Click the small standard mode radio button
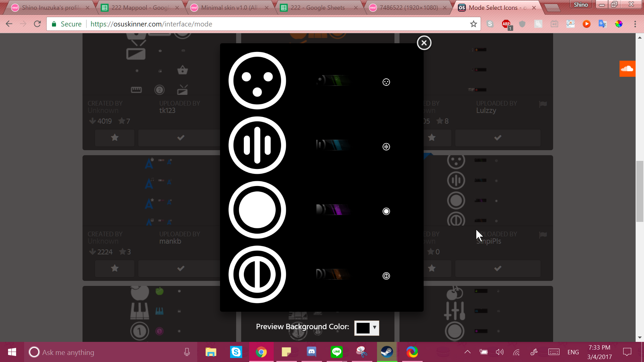The image size is (644, 362). 386,82
